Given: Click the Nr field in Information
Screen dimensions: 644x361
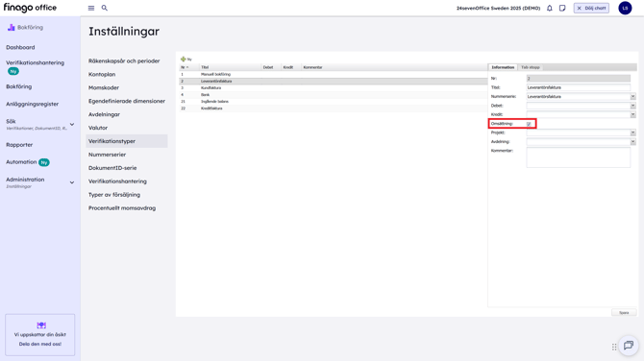Looking at the screenshot, I should (x=579, y=79).
